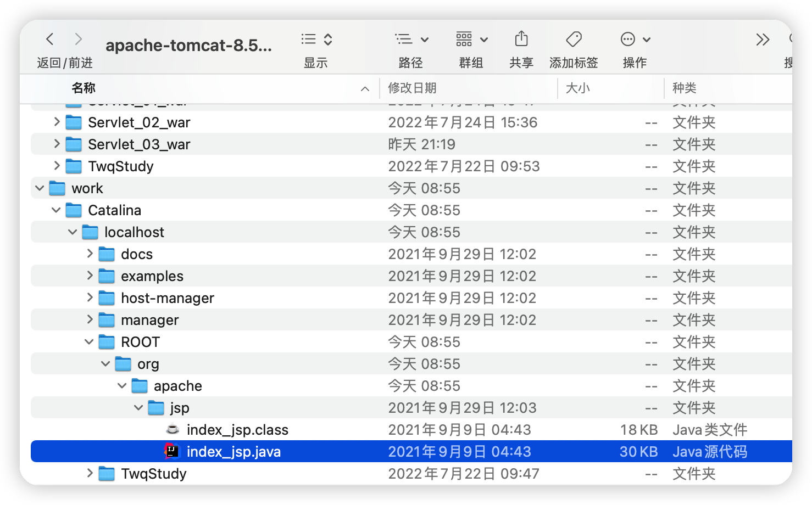Click the 路径 path icon in toolbar
The height and width of the screenshot is (505, 812).
405,39
